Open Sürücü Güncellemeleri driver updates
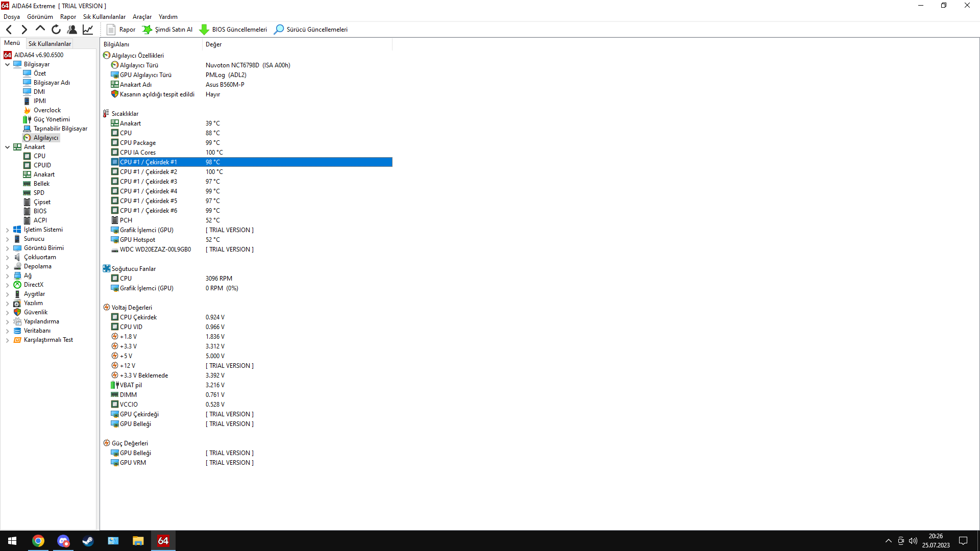The image size is (980, 551). point(311,30)
